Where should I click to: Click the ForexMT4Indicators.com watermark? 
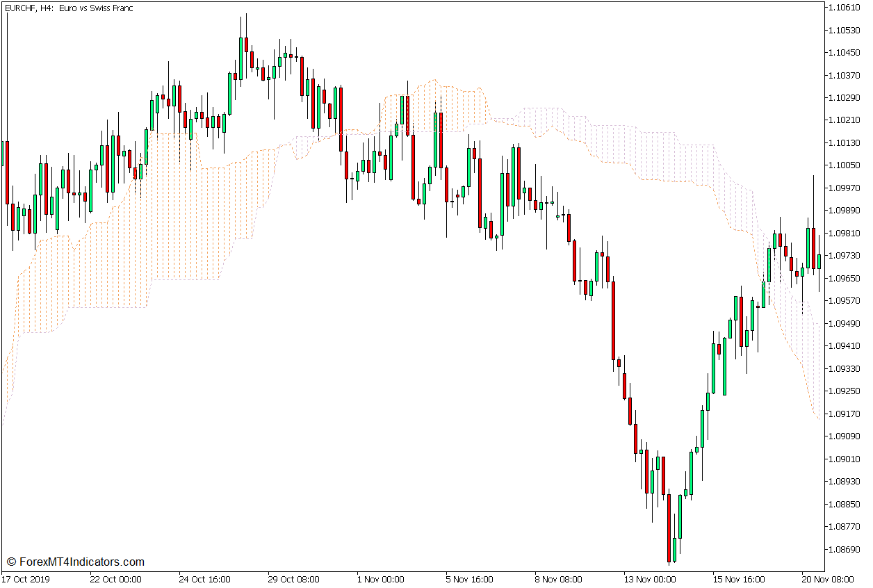click(75, 562)
